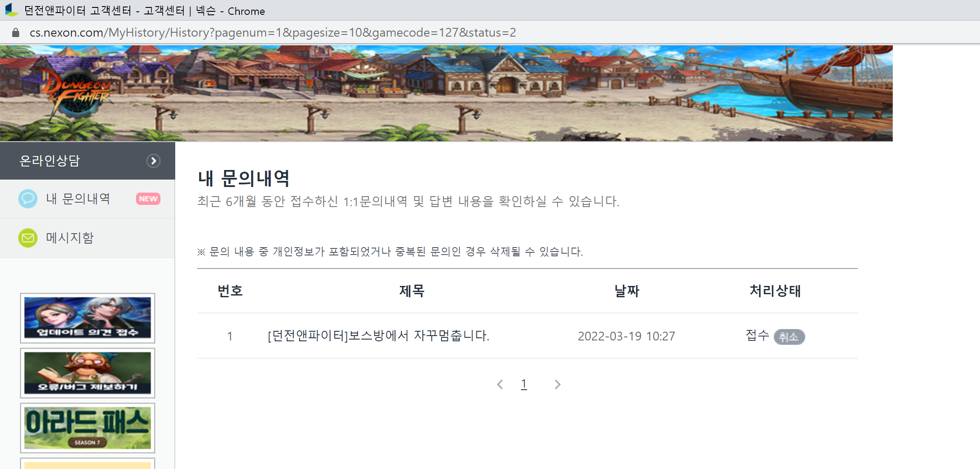The height and width of the screenshot is (469, 980).
Task: Click the date 2022-03-19 10:27 cell
Action: click(626, 336)
